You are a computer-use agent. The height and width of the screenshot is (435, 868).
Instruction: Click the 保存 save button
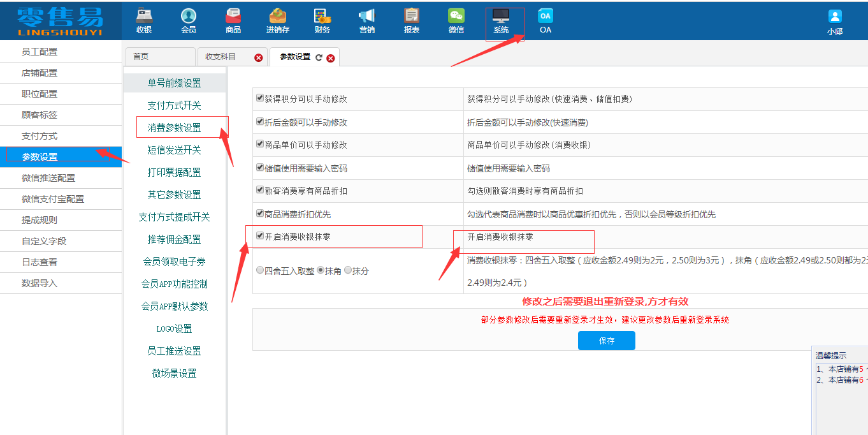pyautogui.click(x=606, y=340)
